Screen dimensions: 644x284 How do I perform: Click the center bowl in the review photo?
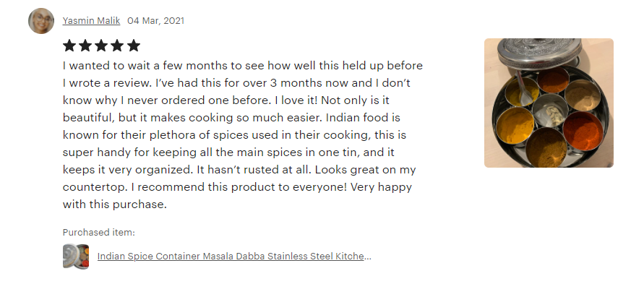click(550, 111)
